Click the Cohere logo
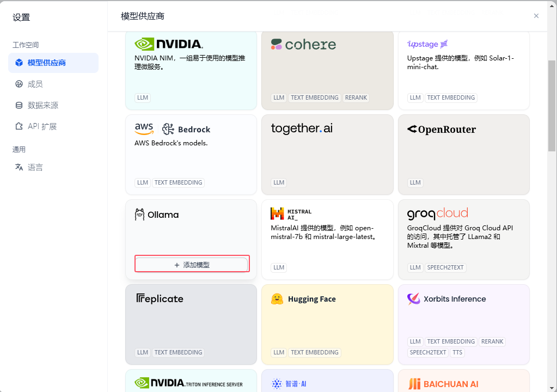The image size is (557, 392). pyautogui.click(x=303, y=45)
